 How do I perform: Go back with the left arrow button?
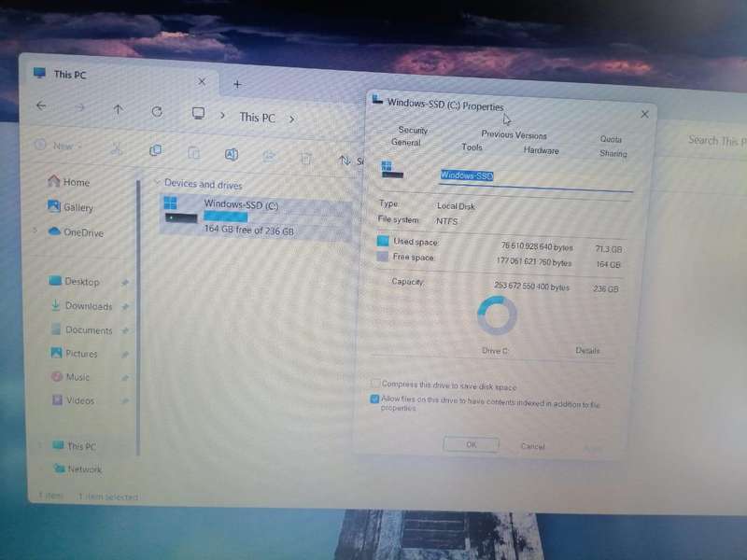pyautogui.click(x=41, y=105)
